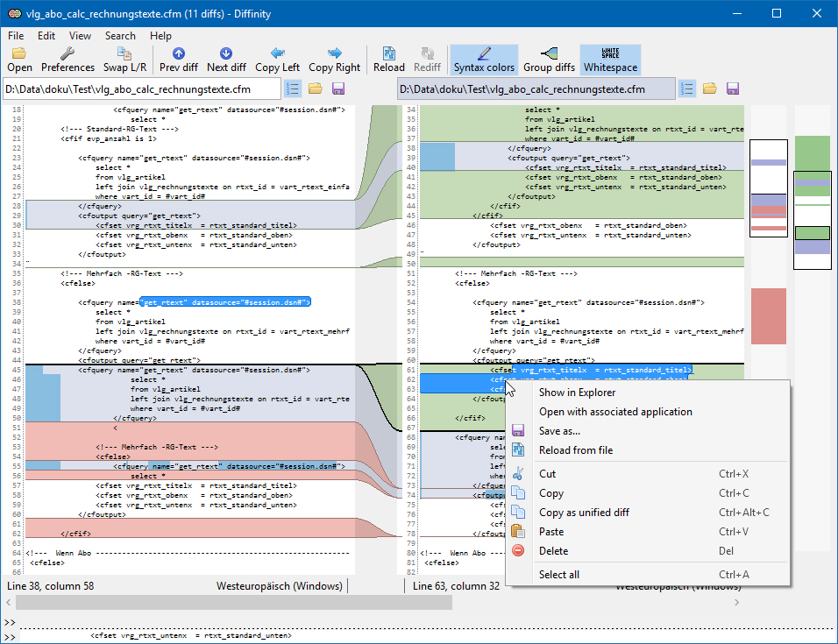Click the horizontal scrollbar right arrow
This screenshot has width=838, height=644.
click(x=736, y=602)
